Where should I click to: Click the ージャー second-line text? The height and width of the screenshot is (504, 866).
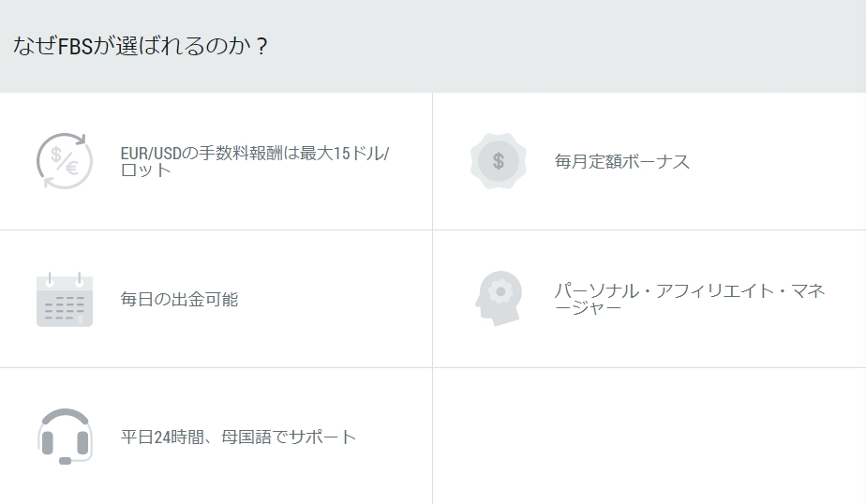coord(589,308)
